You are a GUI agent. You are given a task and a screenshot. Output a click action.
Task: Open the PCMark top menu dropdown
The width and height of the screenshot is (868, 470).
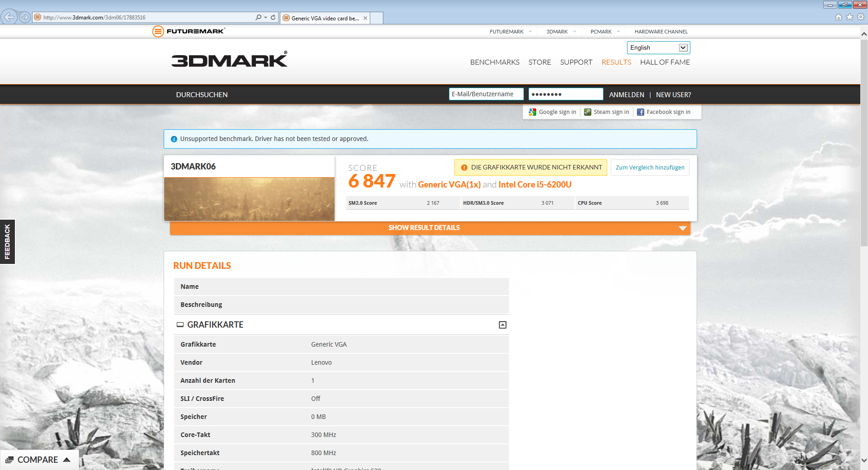tap(618, 32)
